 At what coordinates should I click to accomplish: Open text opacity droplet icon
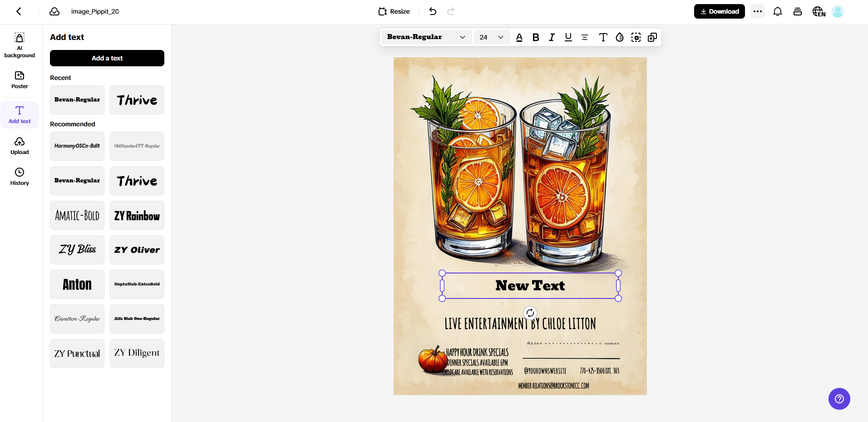click(x=619, y=37)
